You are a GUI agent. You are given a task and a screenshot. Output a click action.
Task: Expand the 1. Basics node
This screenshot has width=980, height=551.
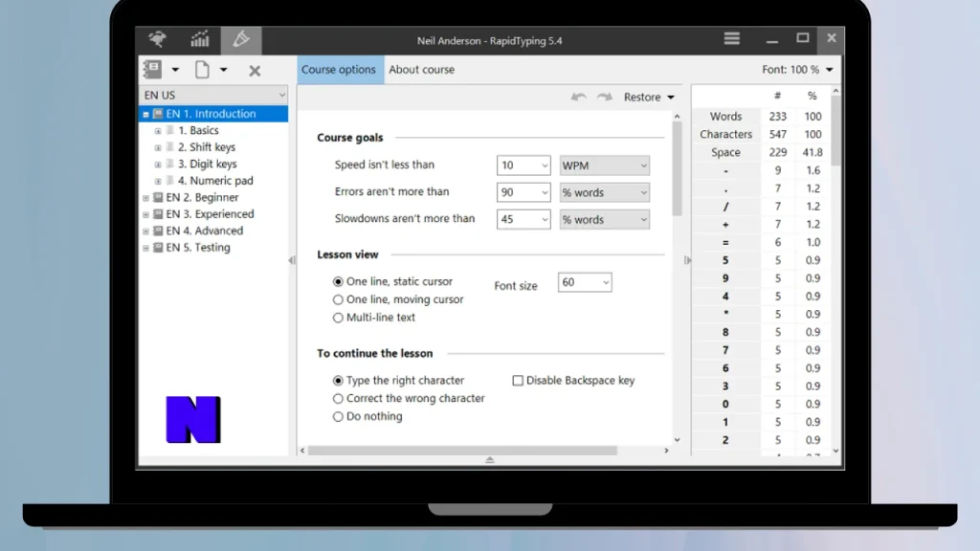coord(158,131)
